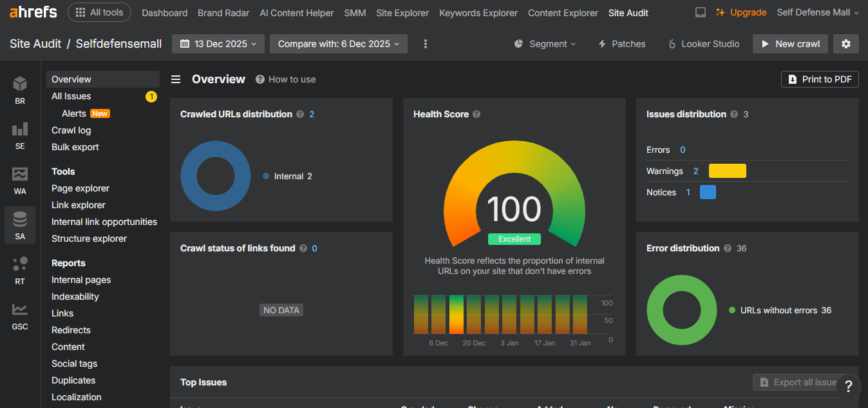Screen dimensions: 868x408
Task: Click the Ahrefs logo
Action: 33,12
